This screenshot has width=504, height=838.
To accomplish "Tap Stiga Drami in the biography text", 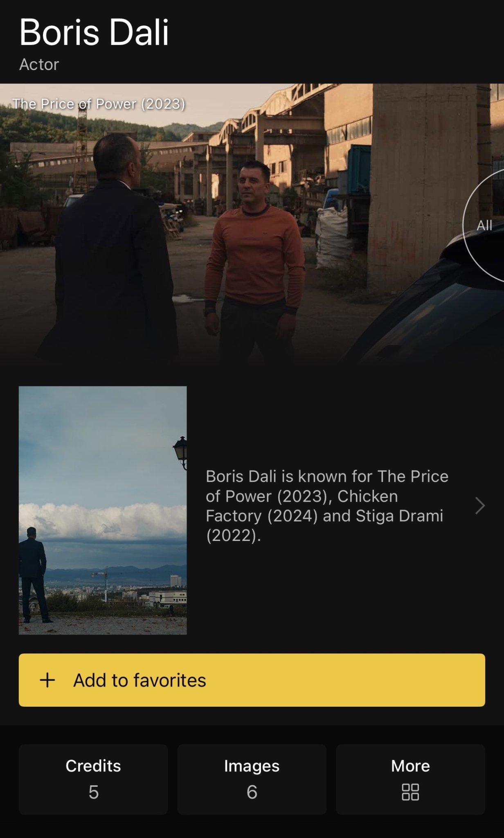I will (x=399, y=516).
